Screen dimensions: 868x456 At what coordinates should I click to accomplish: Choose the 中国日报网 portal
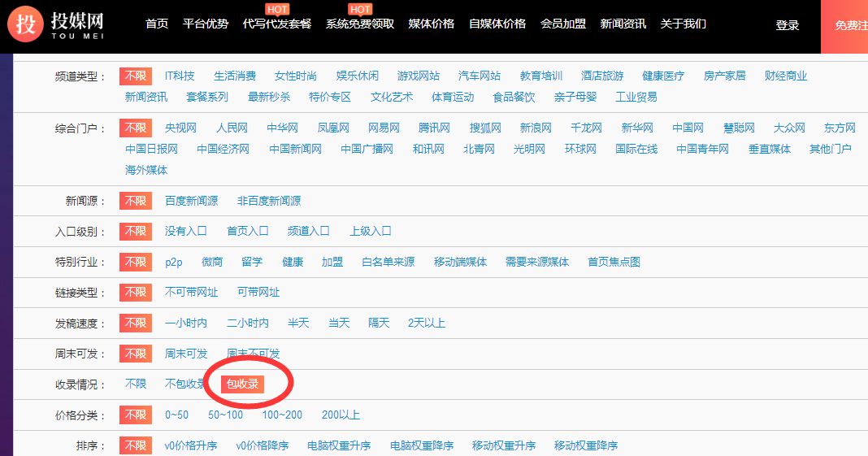(x=151, y=149)
